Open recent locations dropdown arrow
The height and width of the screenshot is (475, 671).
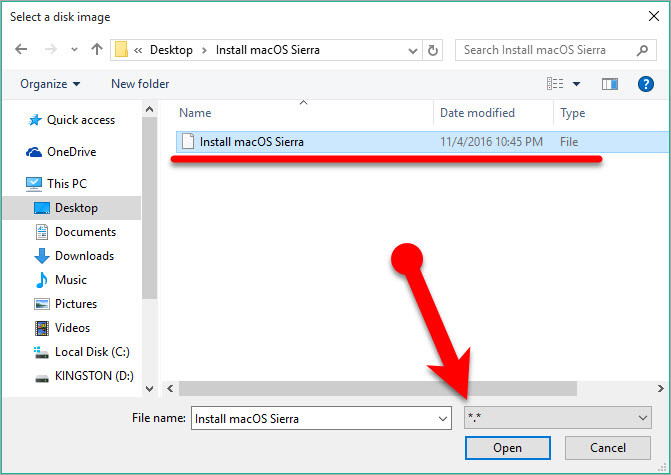[x=74, y=50]
